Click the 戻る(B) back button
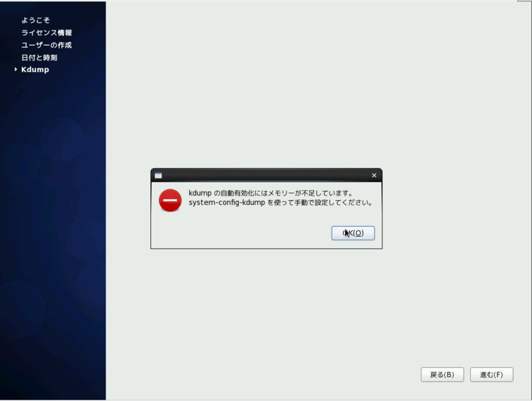This screenshot has width=532, height=401. 442,374
